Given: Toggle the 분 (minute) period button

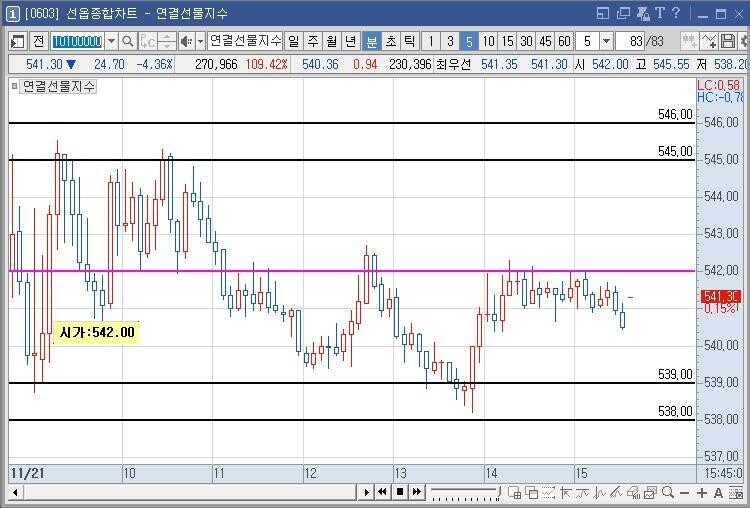Looking at the screenshot, I should (x=371, y=41).
